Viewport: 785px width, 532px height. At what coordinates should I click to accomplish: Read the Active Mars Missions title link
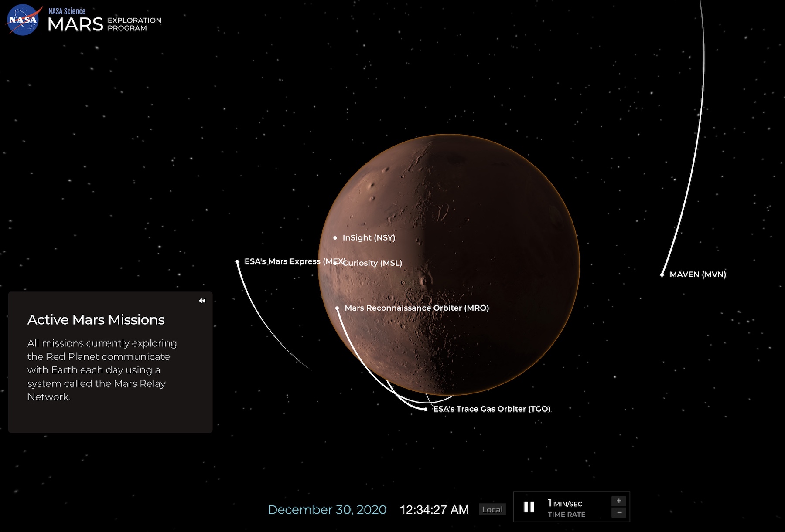[96, 319]
